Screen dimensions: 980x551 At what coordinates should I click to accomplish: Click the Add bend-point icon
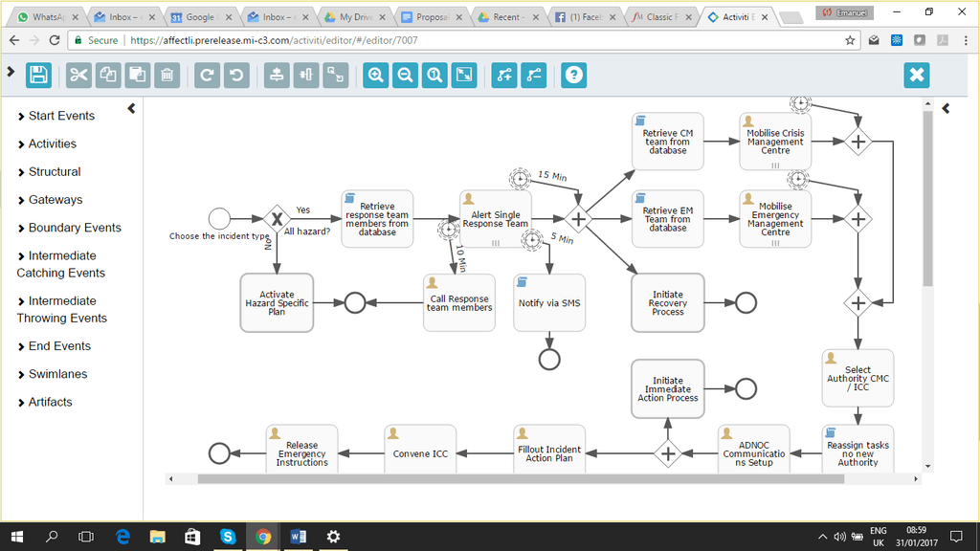(x=504, y=76)
